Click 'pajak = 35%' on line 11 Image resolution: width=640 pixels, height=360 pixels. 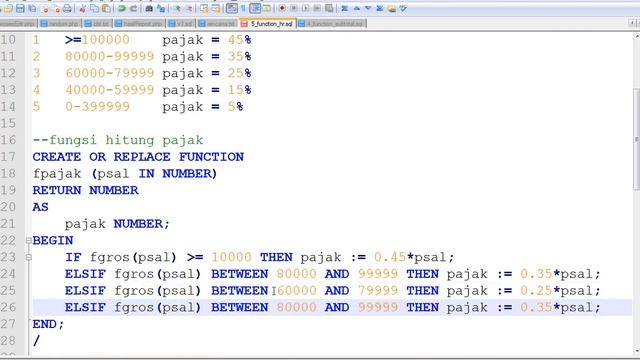[x=207, y=56]
